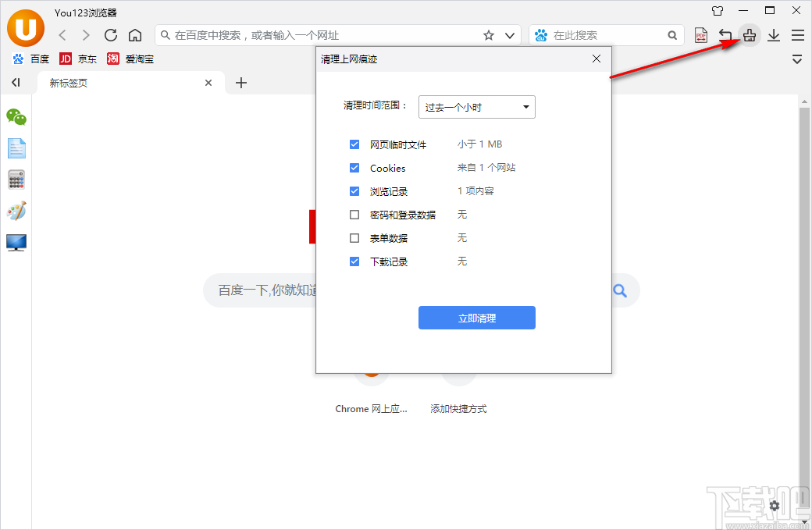Viewport: 812px width, 530px height.
Task: Click the reopen closed tab arrow icon
Action: coord(725,34)
